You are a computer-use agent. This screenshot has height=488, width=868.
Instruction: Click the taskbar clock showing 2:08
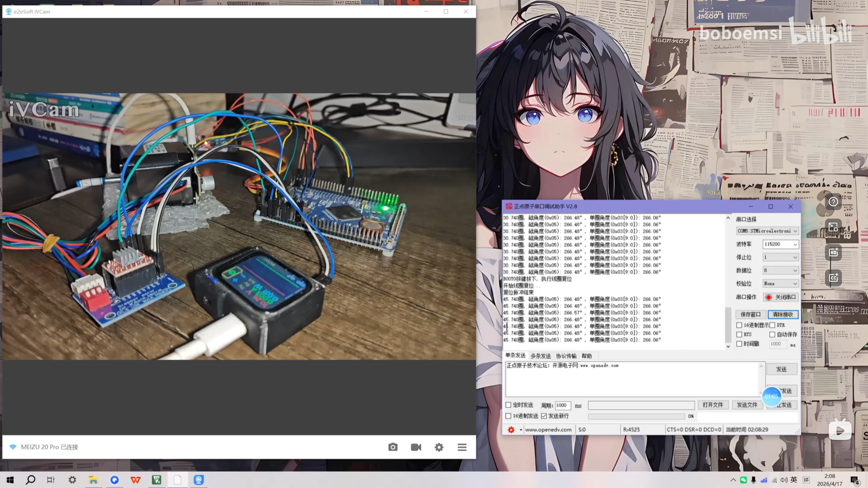pyautogui.click(x=830, y=480)
